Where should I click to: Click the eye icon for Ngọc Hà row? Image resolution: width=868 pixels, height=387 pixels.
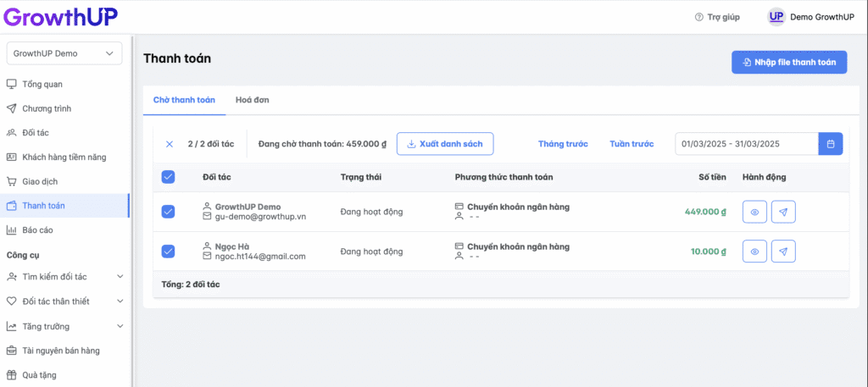(x=754, y=251)
